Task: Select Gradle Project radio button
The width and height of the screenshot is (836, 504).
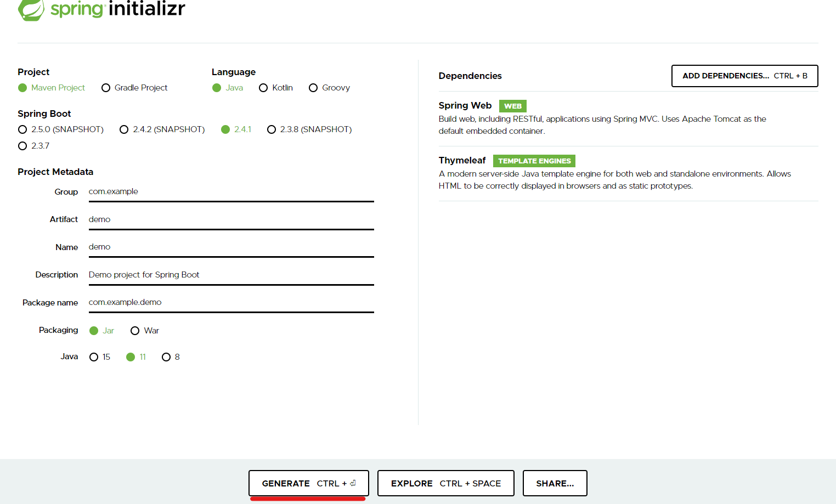Action: (134, 88)
